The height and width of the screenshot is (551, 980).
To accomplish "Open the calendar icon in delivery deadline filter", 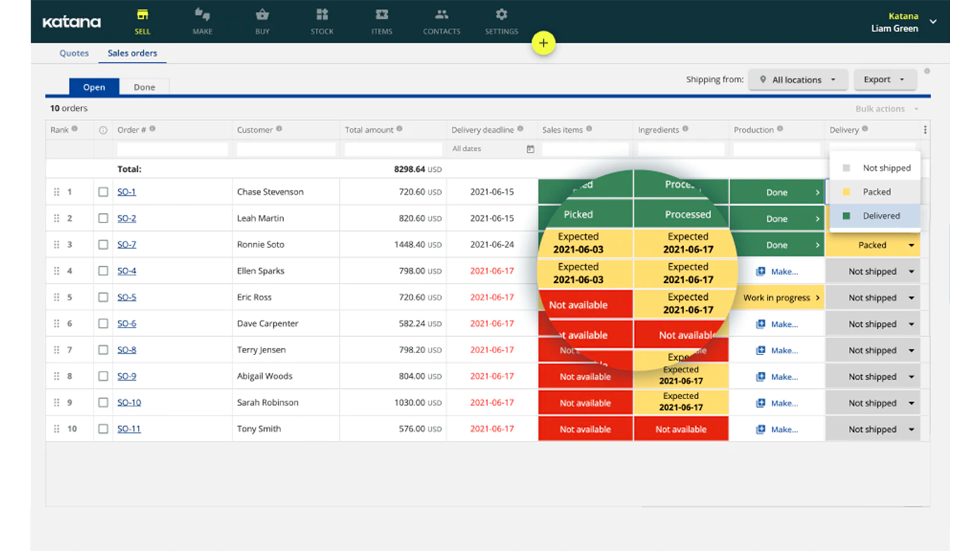I will click(x=529, y=148).
